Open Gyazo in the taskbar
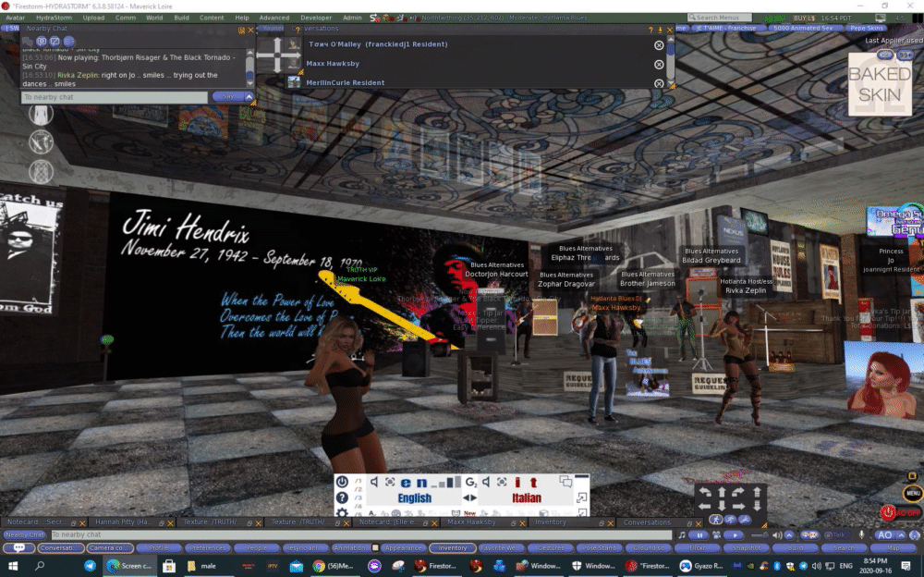This screenshot has height=577, width=924. 701,566
